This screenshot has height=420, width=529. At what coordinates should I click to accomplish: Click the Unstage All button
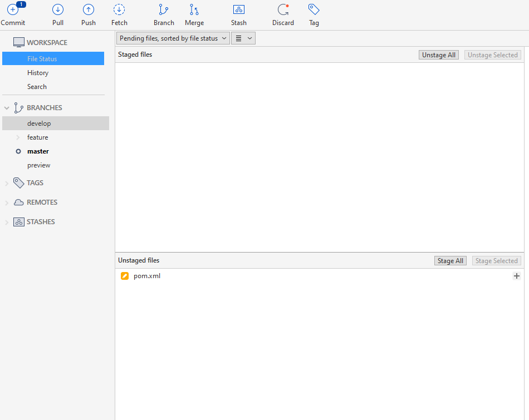click(x=439, y=55)
